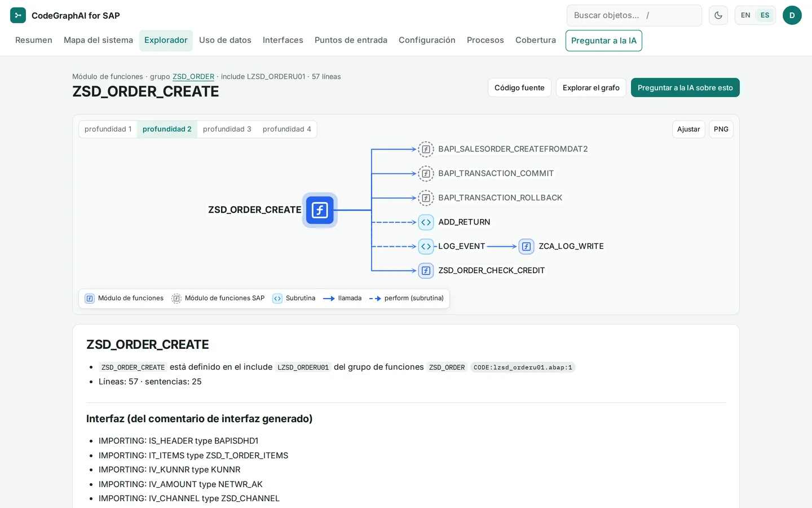Click Preguntar a la IA in navigation
This screenshot has height=508, width=812.
604,41
